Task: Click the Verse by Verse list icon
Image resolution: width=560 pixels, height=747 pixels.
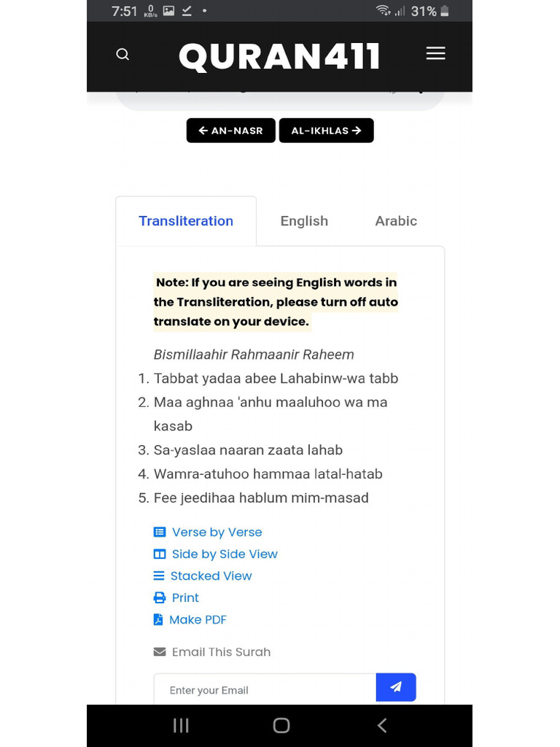Action: (x=160, y=533)
